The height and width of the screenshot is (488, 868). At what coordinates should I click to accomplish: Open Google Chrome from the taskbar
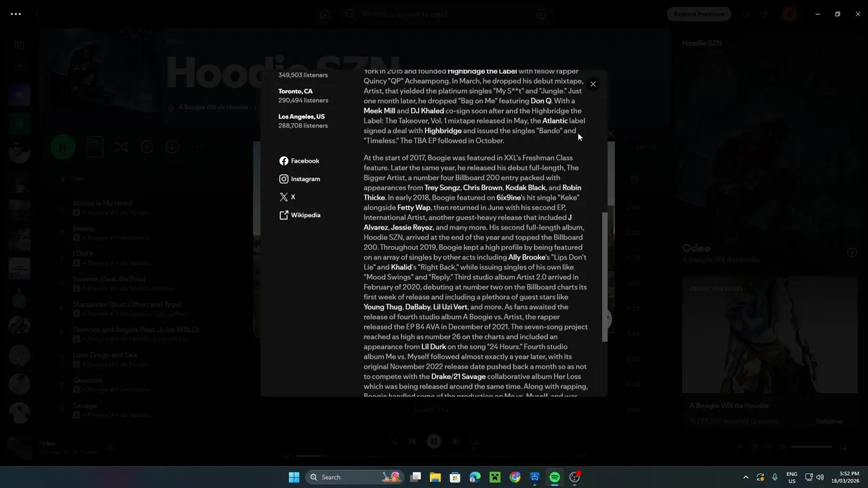[x=515, y=477]
